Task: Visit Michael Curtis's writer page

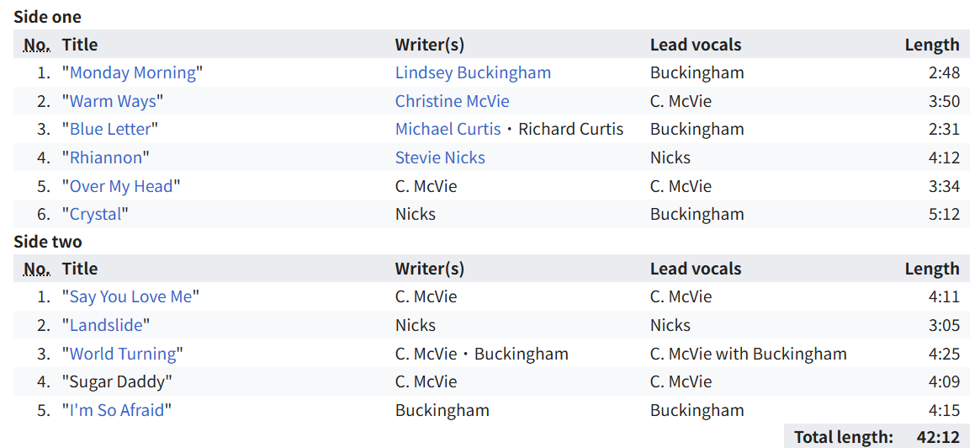Action: coord(448,129)
